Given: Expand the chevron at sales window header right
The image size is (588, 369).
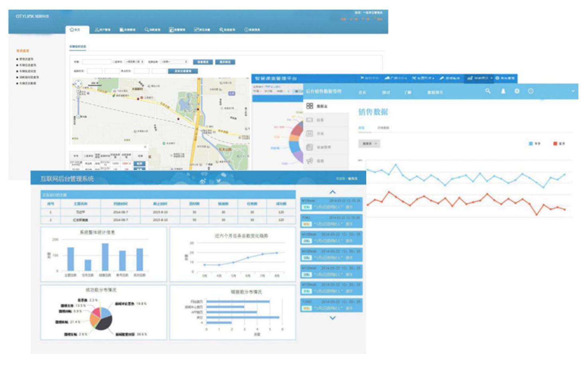Looking at the screenshot, I should (x=573, y=91).
